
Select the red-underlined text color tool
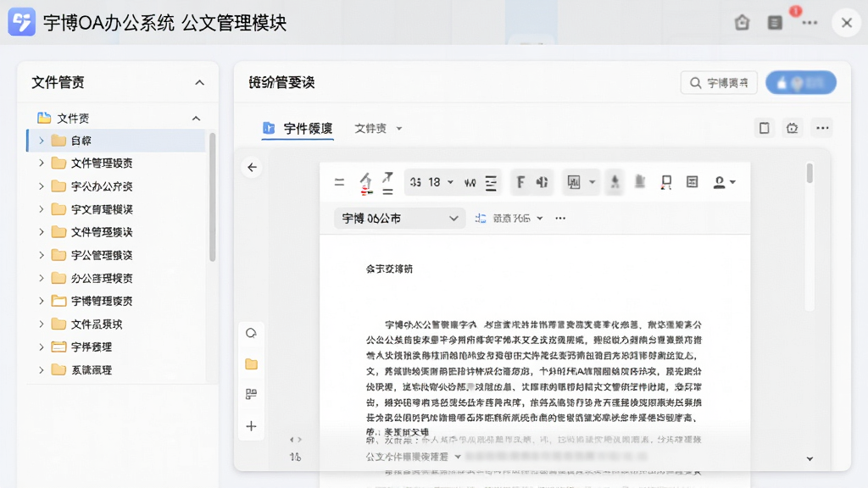[x=366, y=183]
